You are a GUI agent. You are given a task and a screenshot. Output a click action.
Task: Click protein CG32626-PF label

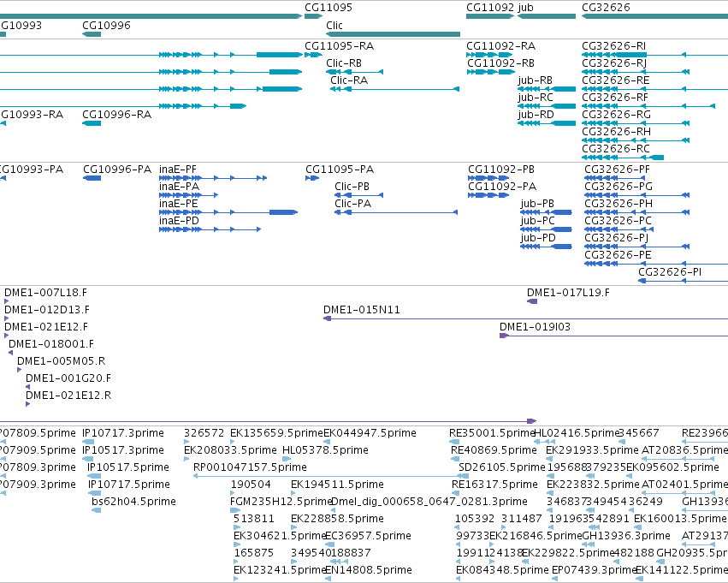pyautogui.click(x=618, y=170)
